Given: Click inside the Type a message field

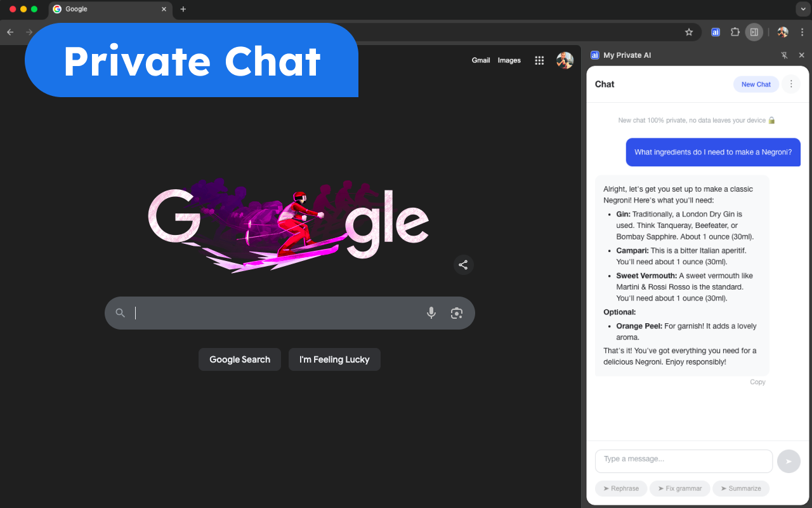Looking at the screenshot, I should (683, 461).
